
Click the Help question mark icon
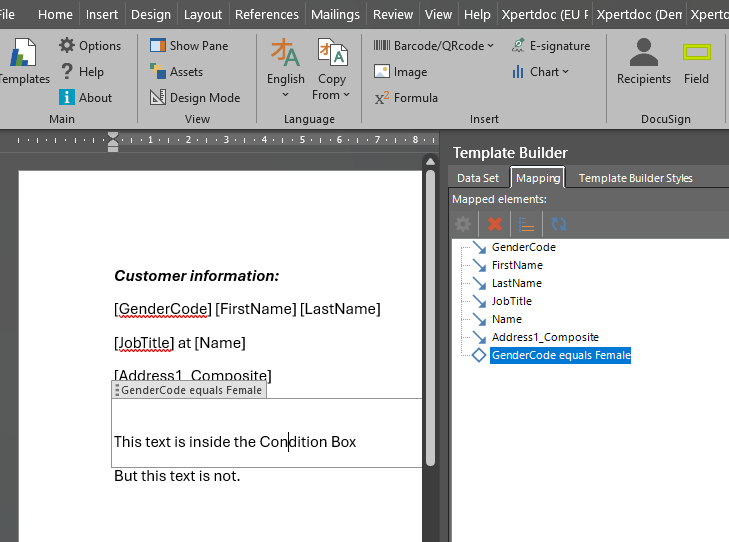click(67, 72)
